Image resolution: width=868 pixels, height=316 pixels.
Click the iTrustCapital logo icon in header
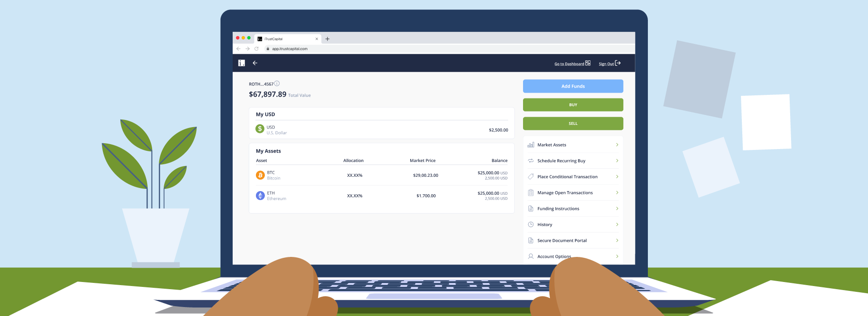242,63
